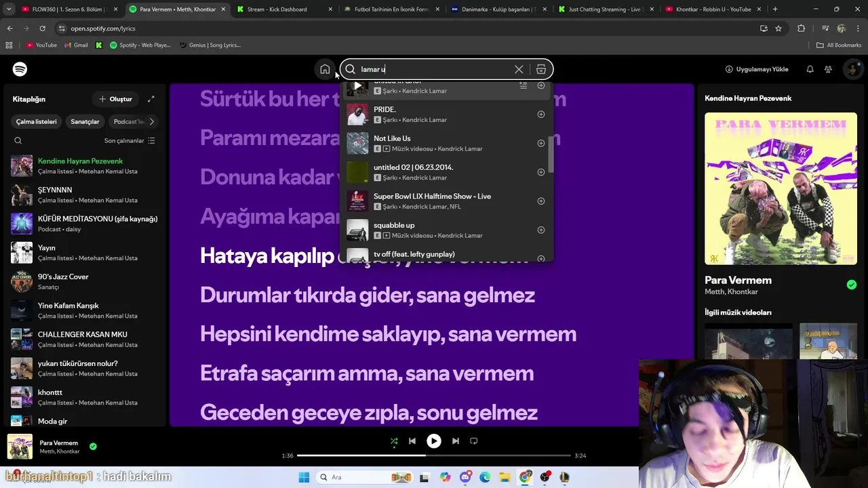
Task: Add untitled 02 with plus icon
Action: tap(541, 172)
